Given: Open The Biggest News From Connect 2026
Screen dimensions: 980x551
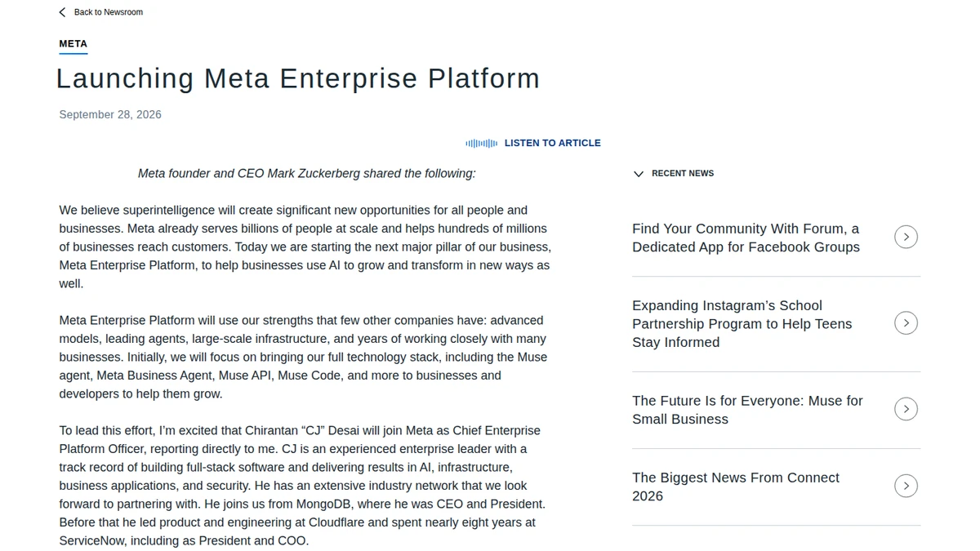Looking at the screenshot, I should pos(735,487).
